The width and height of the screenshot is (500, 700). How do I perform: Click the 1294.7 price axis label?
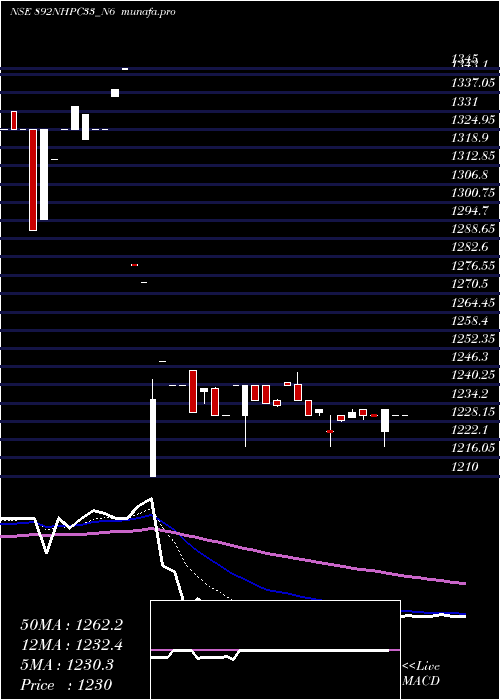(x=469, y=210)
